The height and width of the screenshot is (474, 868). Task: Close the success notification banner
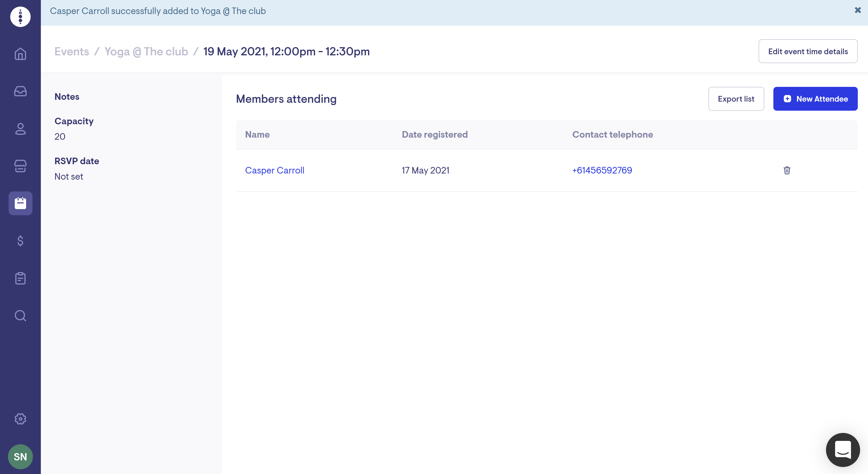(x=857, y=10)
